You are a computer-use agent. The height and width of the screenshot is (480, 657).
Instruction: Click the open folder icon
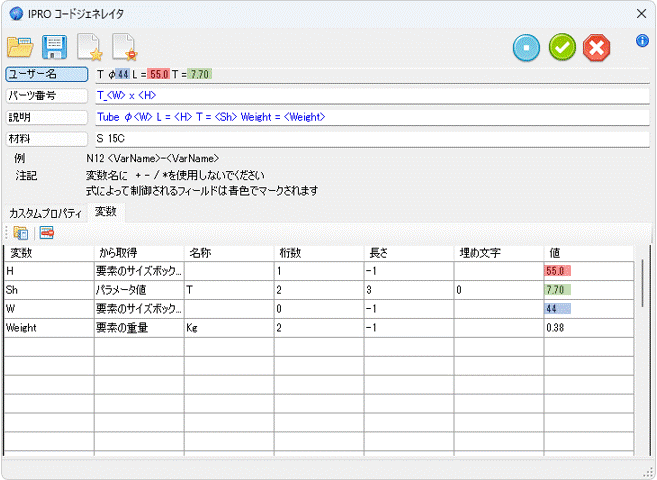pos(20,47)
